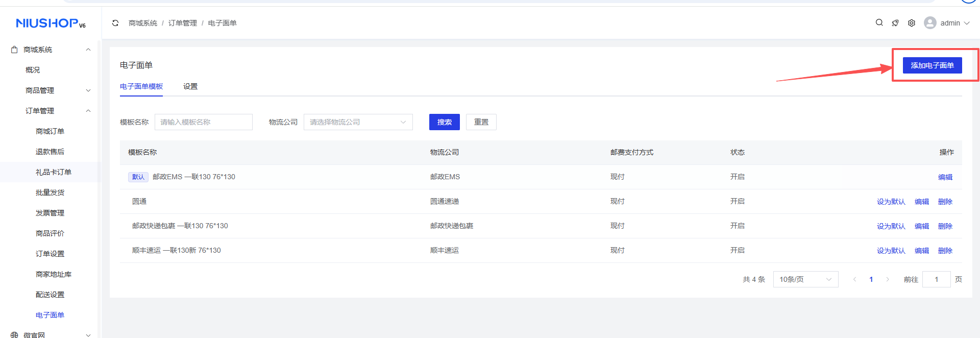Open the search magnifier icon in header
This screenshot has width=980, height=338.
point(879,22)
